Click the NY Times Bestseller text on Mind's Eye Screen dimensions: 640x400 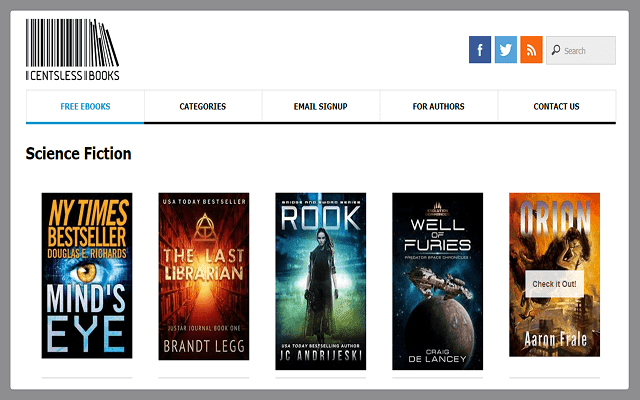87,220
